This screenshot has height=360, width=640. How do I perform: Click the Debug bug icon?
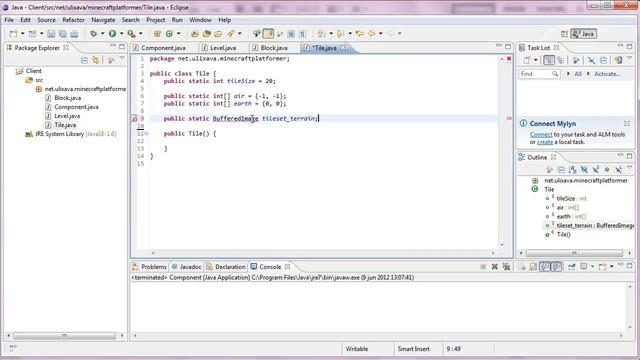[93, 34]
